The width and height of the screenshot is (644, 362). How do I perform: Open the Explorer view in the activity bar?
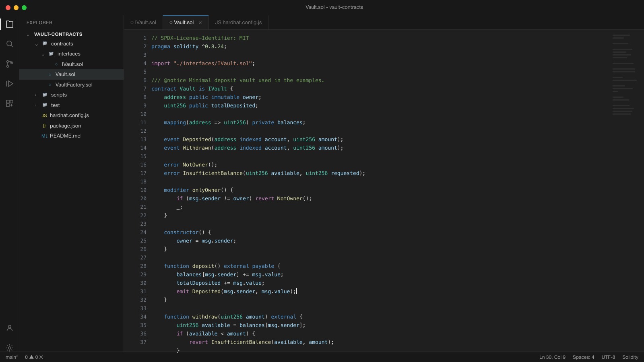(10, 24)
